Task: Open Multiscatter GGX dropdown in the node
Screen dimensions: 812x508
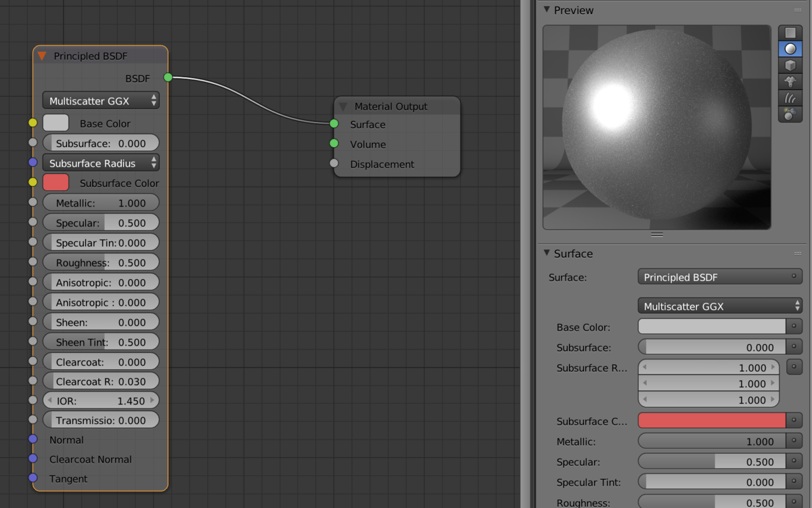Action: pos(101,100)
